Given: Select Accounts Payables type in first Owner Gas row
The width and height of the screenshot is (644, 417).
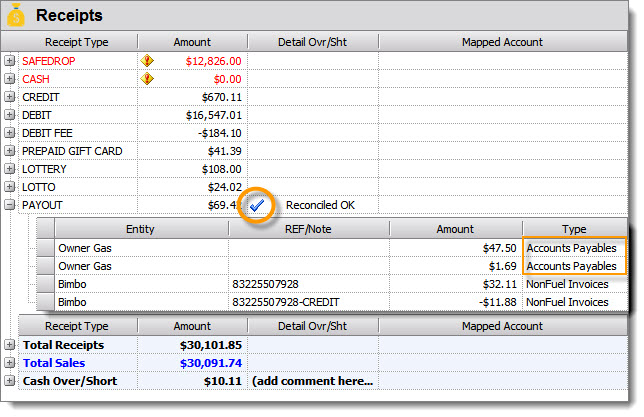Looking at the screenshot, I should (574, 248).
